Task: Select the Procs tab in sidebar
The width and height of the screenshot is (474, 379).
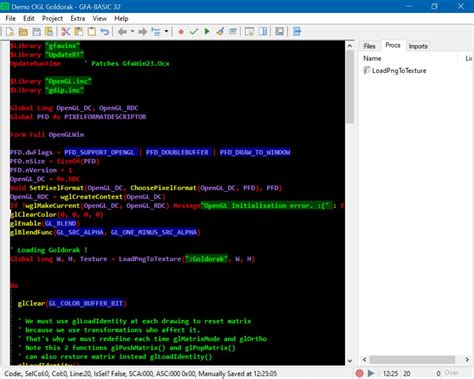Action: point(393,45)
